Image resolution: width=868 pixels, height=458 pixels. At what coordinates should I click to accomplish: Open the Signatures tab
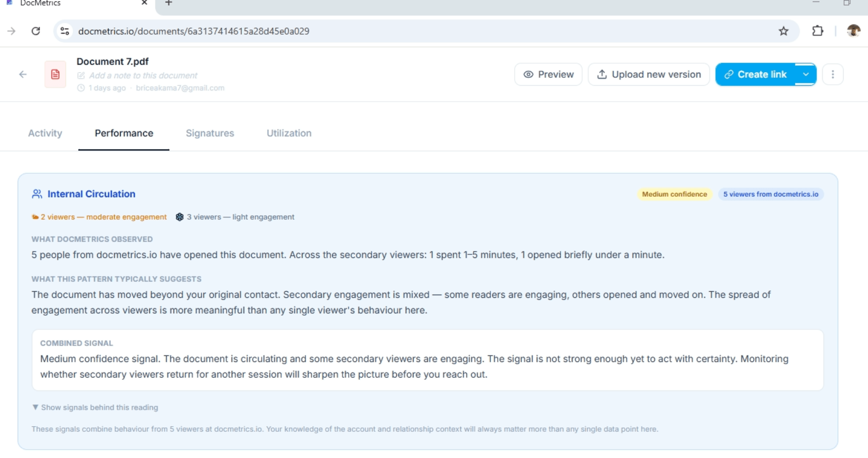(x=210, y=133)
